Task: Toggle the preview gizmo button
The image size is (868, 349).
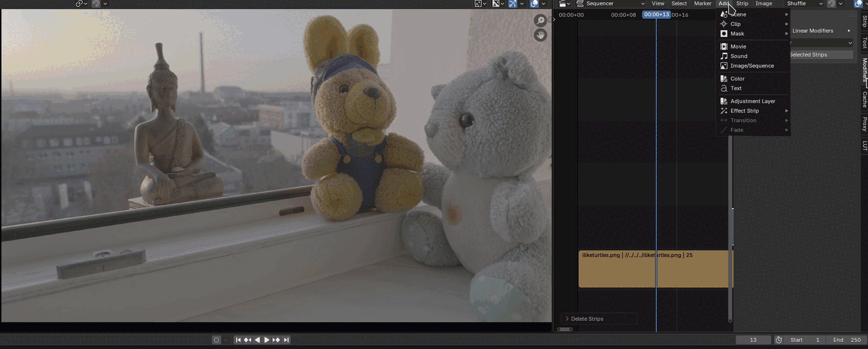Action: point(512,4)
